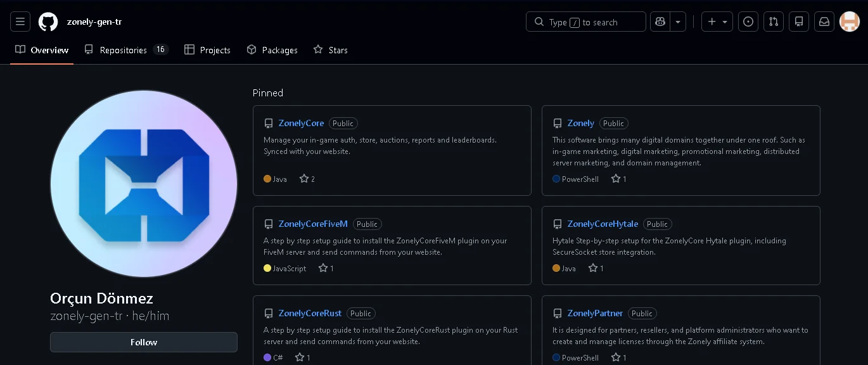View stargazers of the Zonely repository
Screen dimensions: 868x365
pos(619,179)
